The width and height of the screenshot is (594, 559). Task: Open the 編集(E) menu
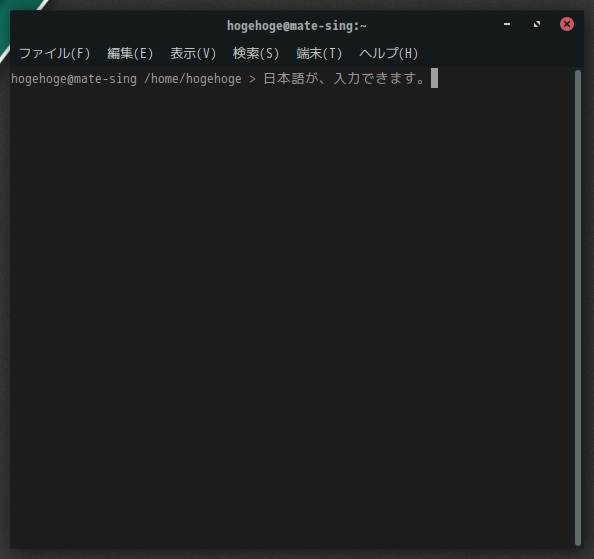[x=130, y=53]
